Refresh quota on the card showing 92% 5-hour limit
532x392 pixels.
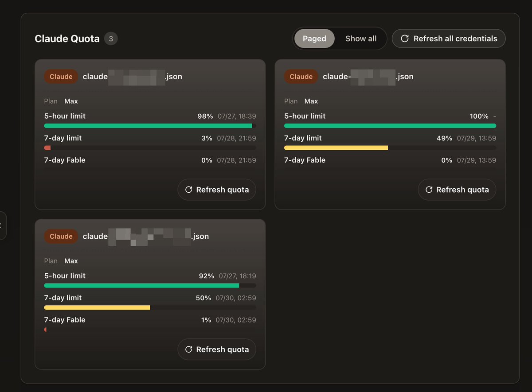click(x=217, y=349)
